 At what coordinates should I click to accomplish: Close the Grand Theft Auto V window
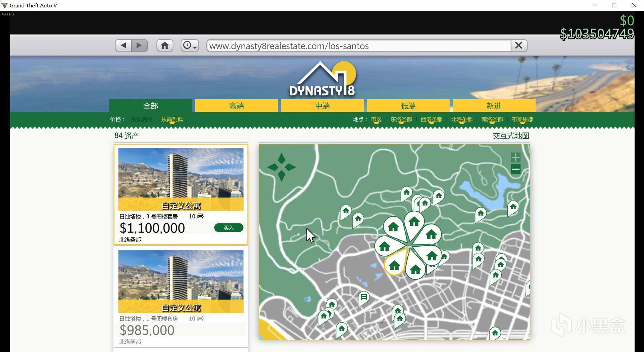634,5
